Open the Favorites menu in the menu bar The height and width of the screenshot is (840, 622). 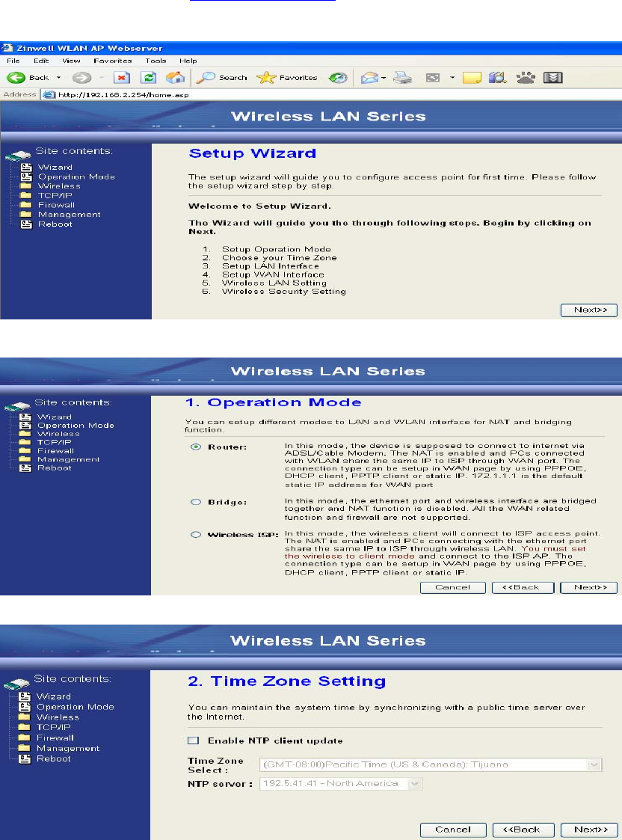coord(112,61)
